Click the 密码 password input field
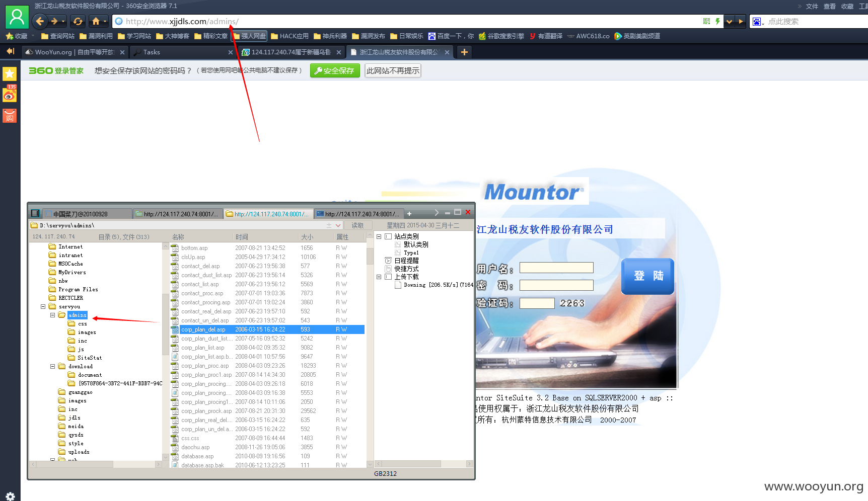The image size is (868, 501). [x=556, y=285]
